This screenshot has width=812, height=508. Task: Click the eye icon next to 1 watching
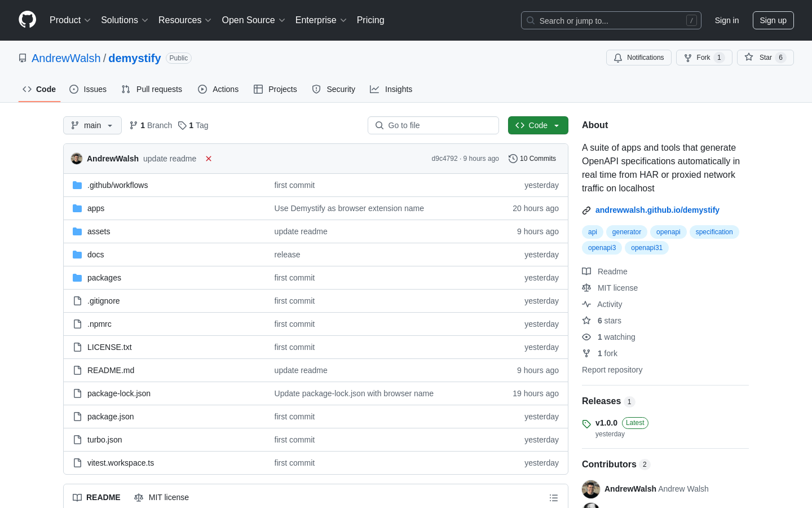(x=586, y=337)
